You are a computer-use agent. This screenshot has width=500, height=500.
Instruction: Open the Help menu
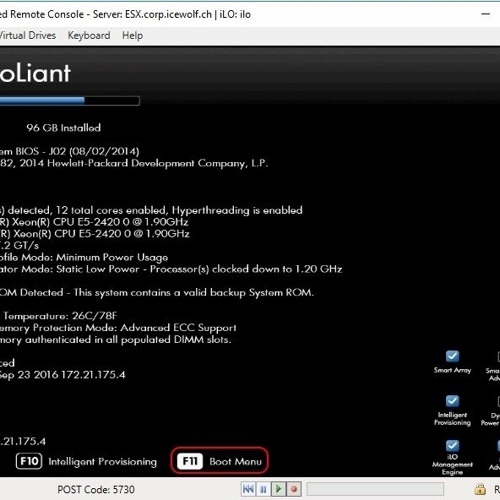[x=132, y=35]
